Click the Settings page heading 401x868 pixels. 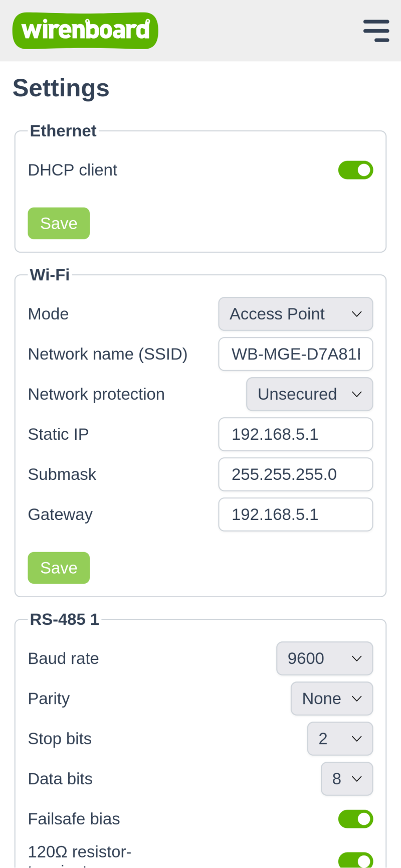tap(61, 88)
